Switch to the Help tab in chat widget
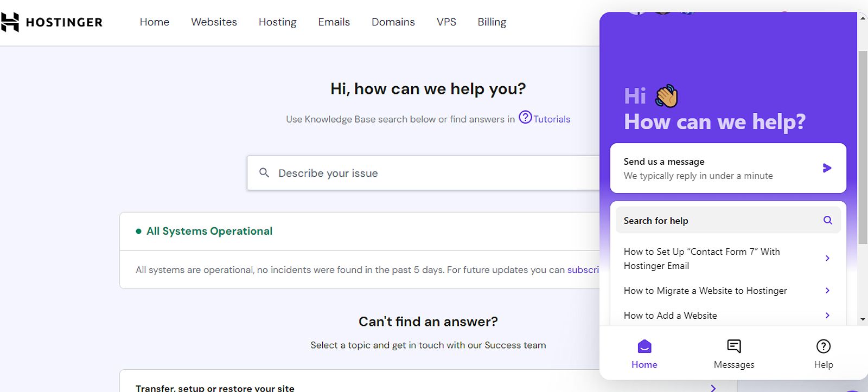The height and width of the screenshot is (392, 868). 824,354
